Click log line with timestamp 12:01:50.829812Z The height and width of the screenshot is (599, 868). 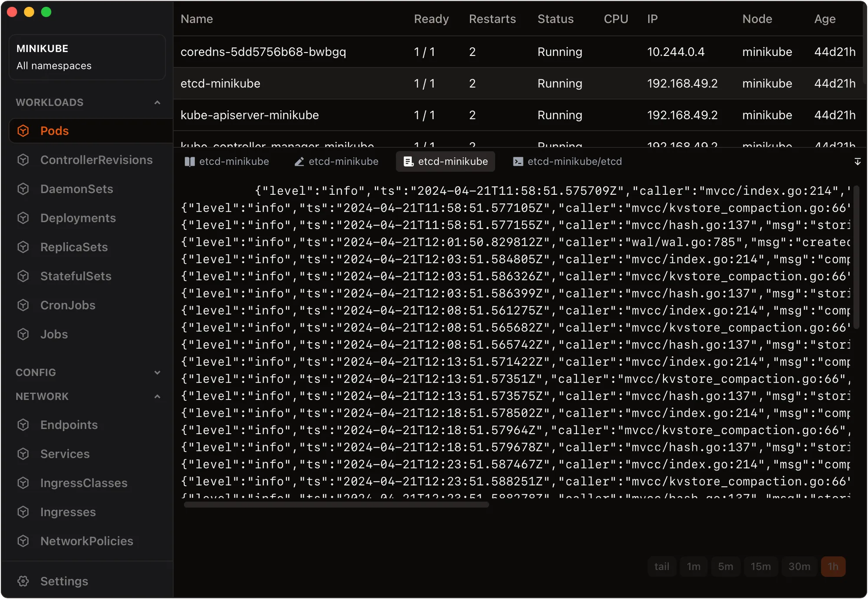point(516,242)
